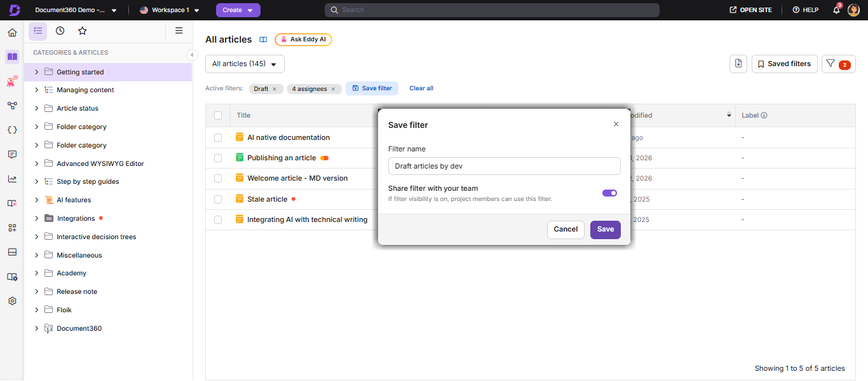Check Welcome article - MD version checkbox

pos(218,178)
